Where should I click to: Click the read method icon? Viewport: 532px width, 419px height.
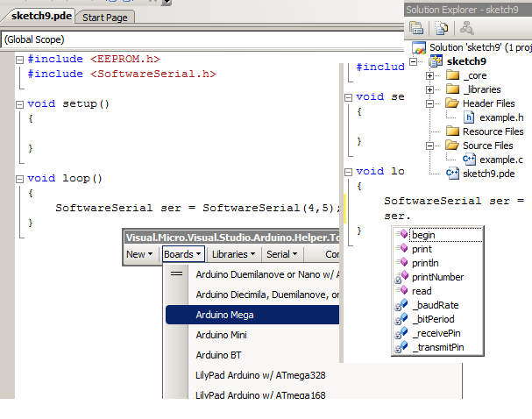pos(402,290)
